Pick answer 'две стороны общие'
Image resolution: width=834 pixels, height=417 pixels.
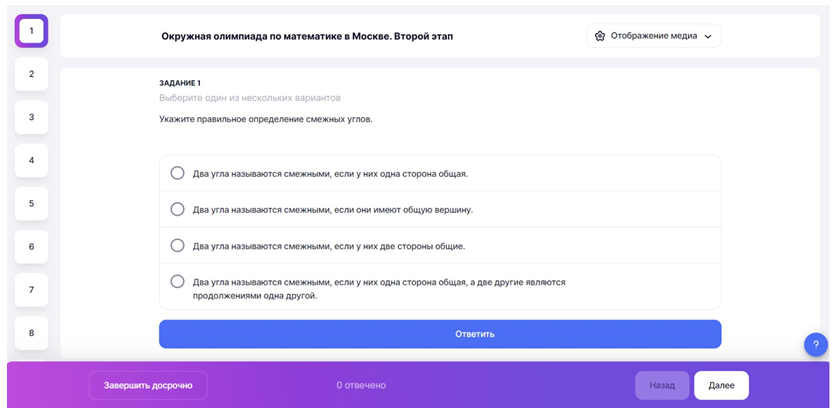point(177,245)
